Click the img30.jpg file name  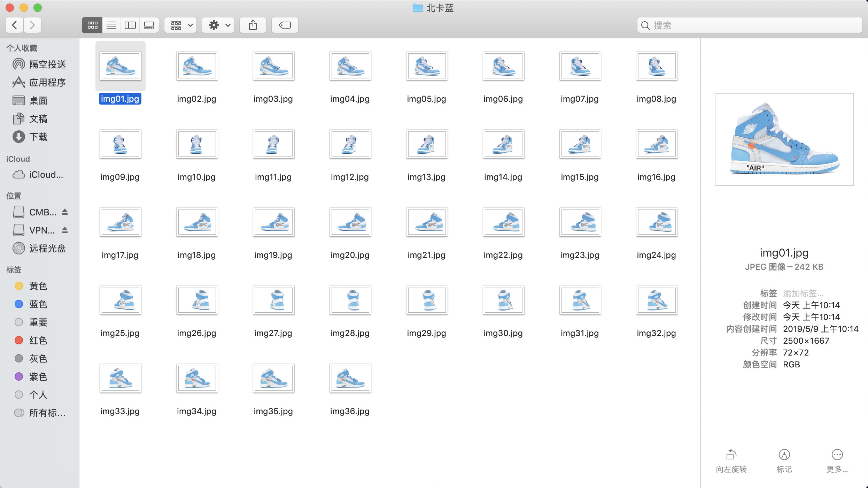point(503,333)
